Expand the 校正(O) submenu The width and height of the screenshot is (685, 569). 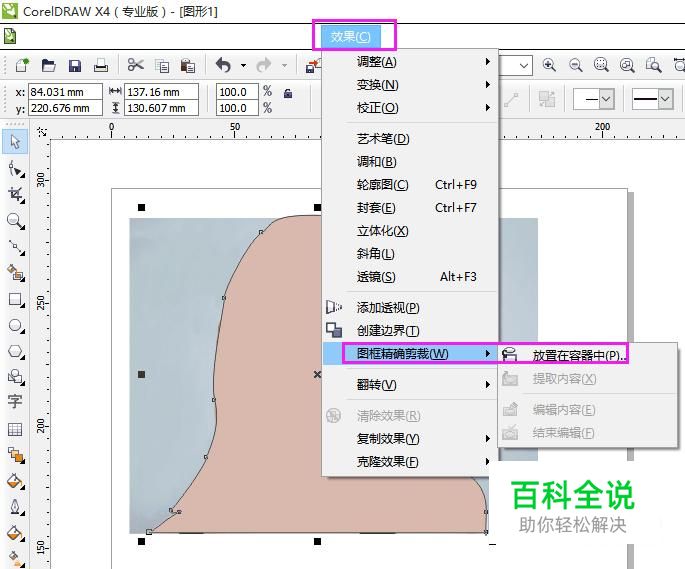[409, 108]
